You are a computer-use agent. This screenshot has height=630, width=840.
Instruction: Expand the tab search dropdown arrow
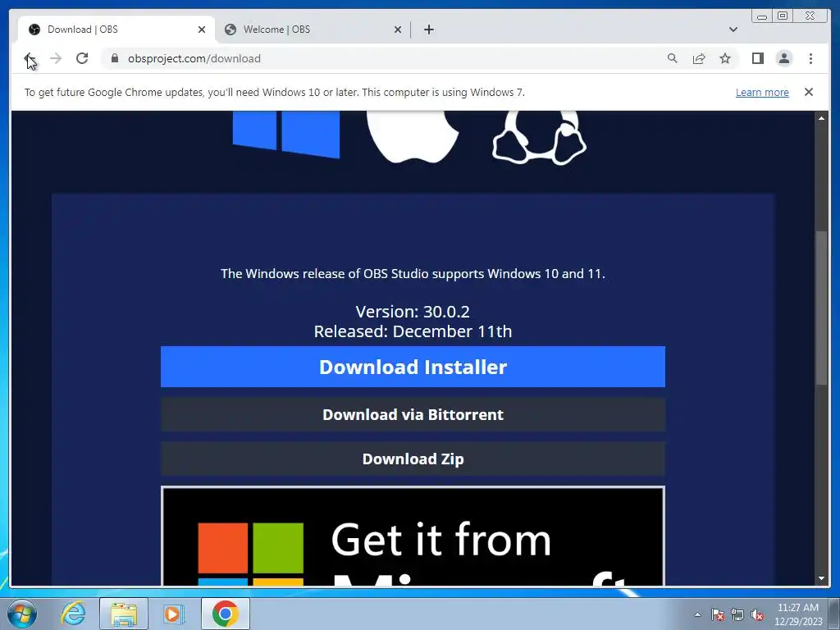[733, 30]
